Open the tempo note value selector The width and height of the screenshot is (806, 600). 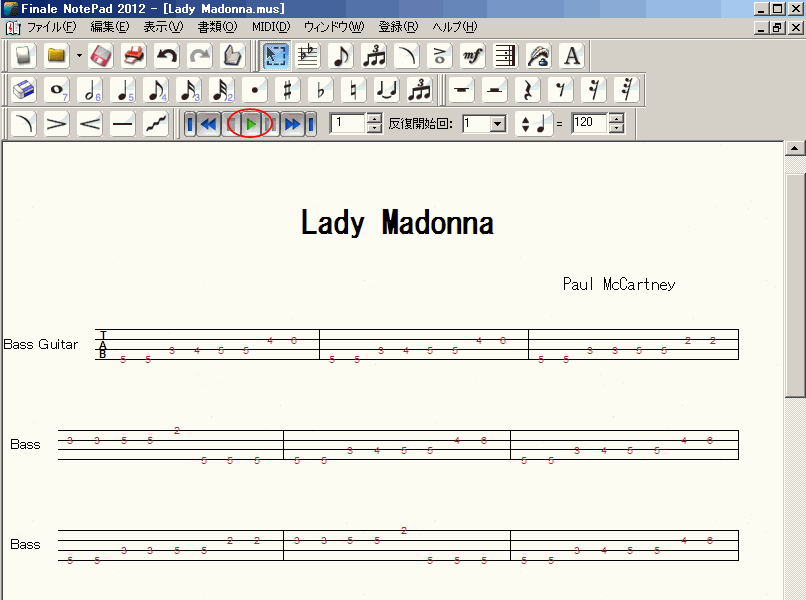[x=534, y=124]
